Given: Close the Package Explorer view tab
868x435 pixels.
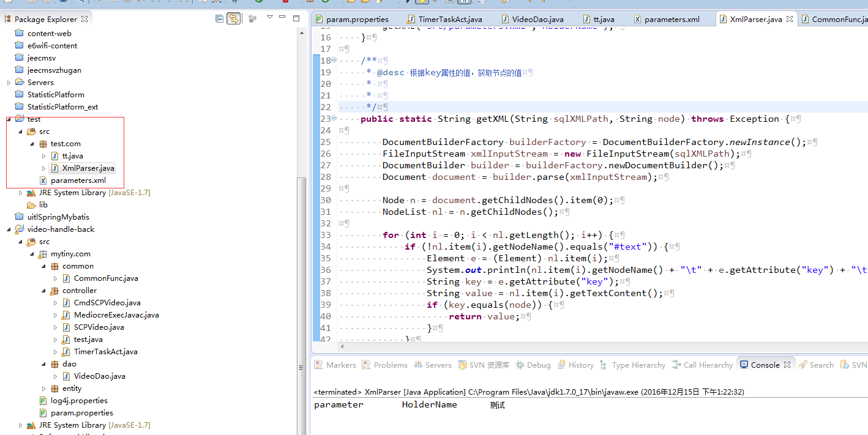Looking at the screenshot, I should (84, 19).
